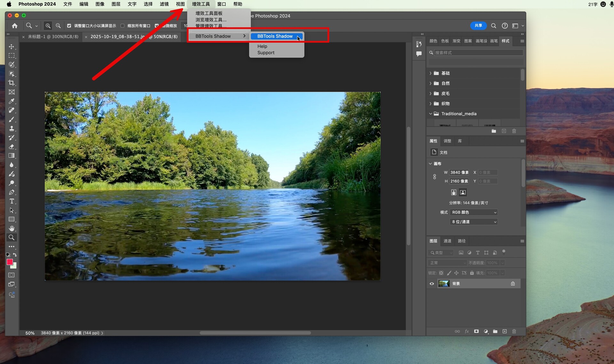The width and height of the screenshot is (614, 364).
Task: Open the 8 位/通道 bit depth dropdown
Action: coord(474,221)
